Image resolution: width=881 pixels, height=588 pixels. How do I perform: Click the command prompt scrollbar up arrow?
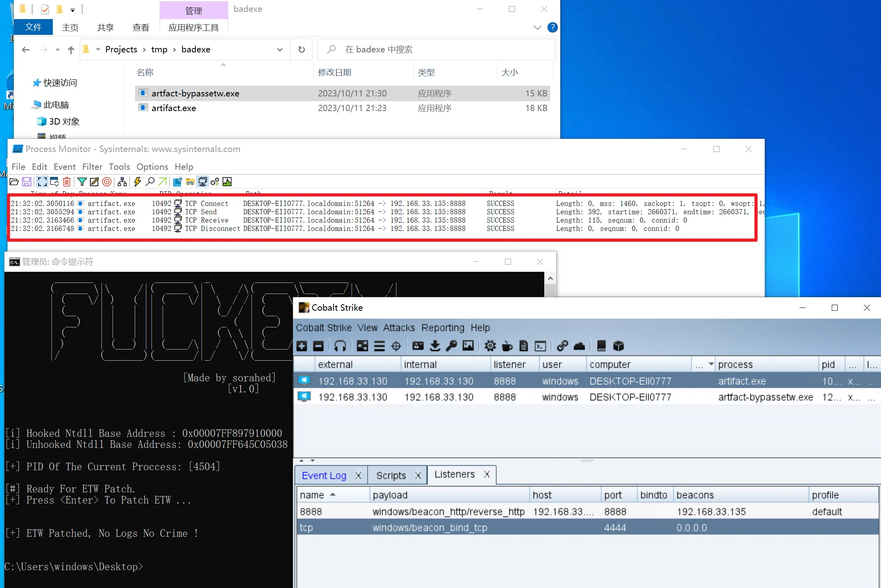[x=550, y=279]
